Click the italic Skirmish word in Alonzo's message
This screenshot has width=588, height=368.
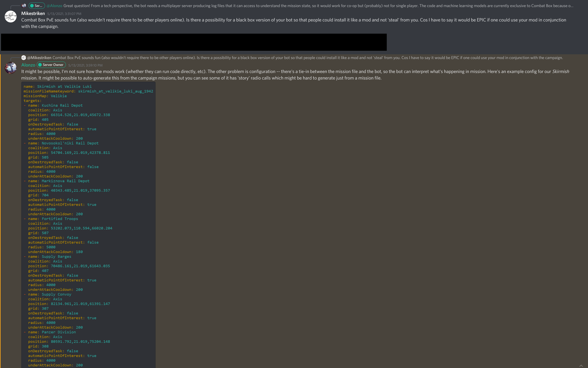click(560, 72)
